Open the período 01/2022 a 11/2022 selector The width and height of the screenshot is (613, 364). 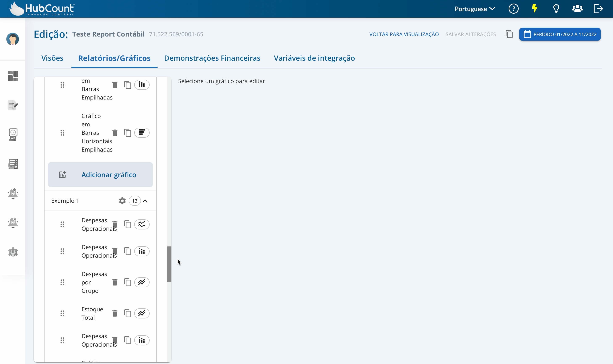[x=560, y=34]
